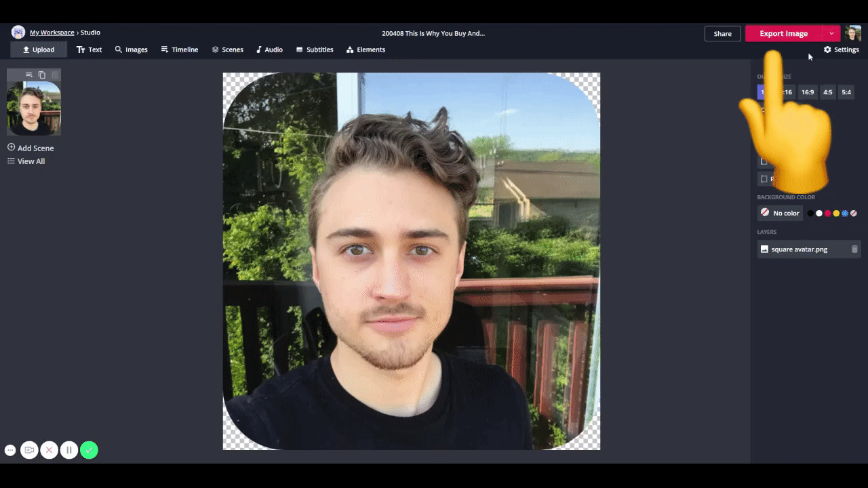Viewport: 868px width, 488px height.
Task: Expand the Export Image dropdown arrow
Action: (831, 33)
